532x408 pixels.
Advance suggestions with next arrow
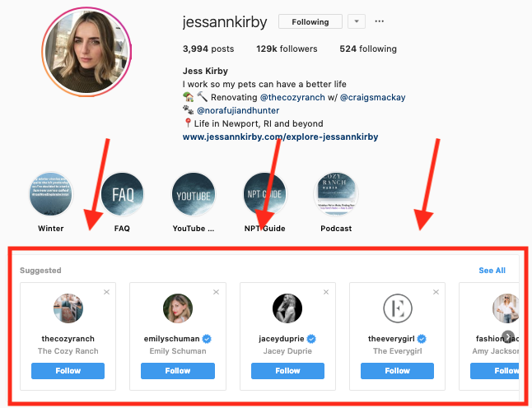(x=508, y=336)
